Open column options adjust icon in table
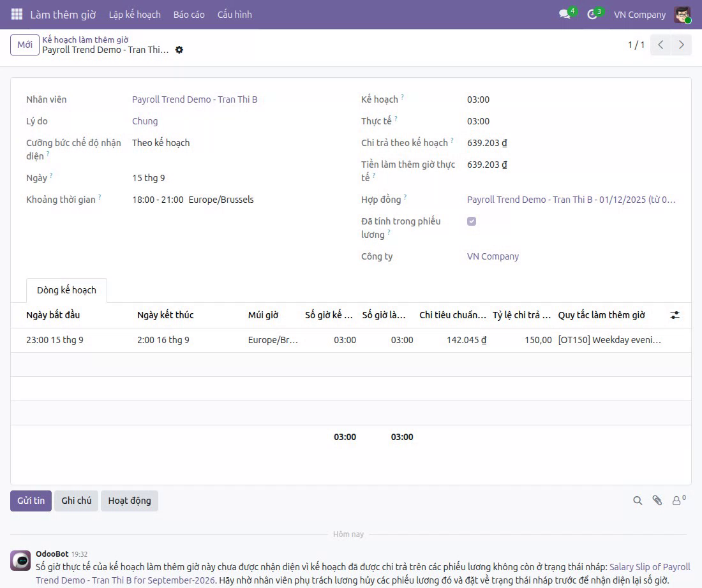The width and height of the screenshot is (702, 588). point(675,315)
